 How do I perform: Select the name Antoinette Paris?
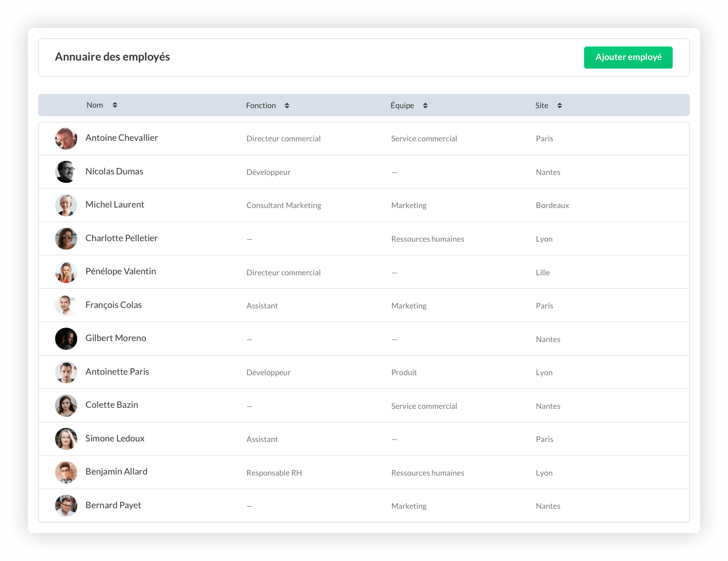click(117, 372)
